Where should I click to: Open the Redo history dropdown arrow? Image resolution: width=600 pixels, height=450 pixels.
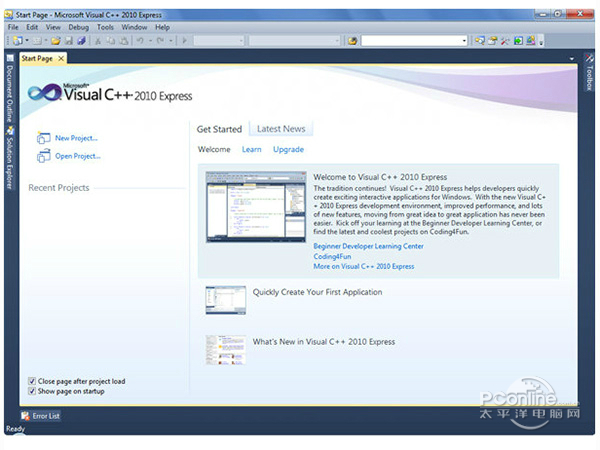pos(171,41)
